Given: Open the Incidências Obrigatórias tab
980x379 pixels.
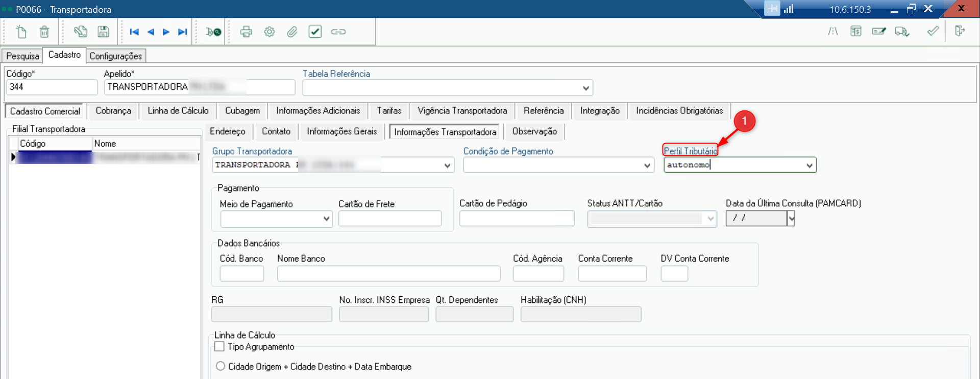Looking at the screenshot, I should coord(679,110).
